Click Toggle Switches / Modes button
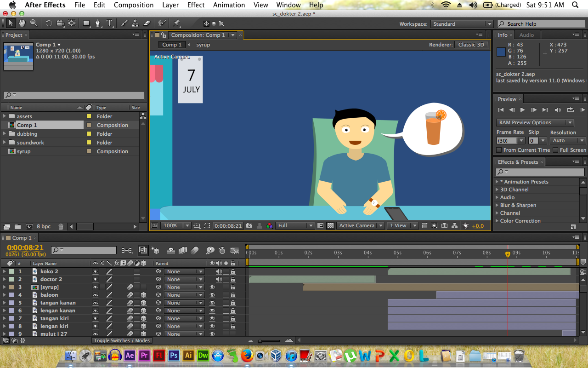588x368 pixels. 122,340
